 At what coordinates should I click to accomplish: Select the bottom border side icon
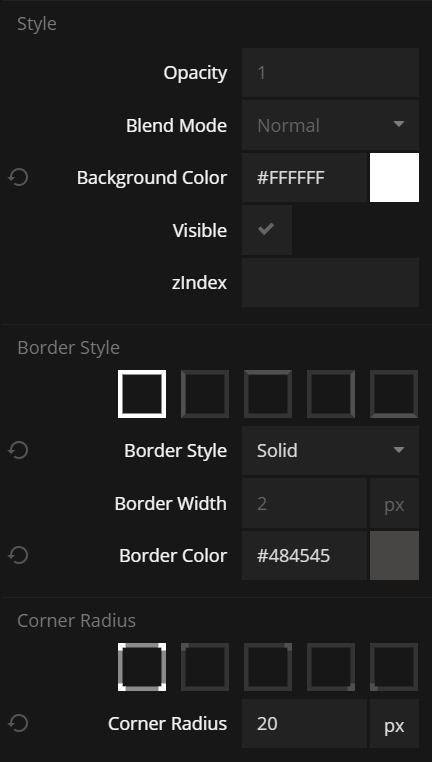[394, 394]
